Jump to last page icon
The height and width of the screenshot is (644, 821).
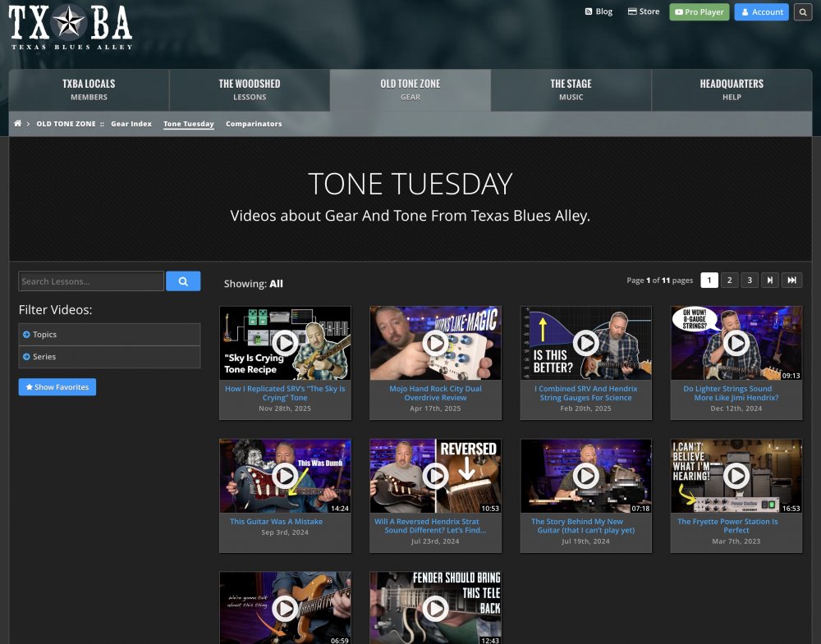(791, 281)
